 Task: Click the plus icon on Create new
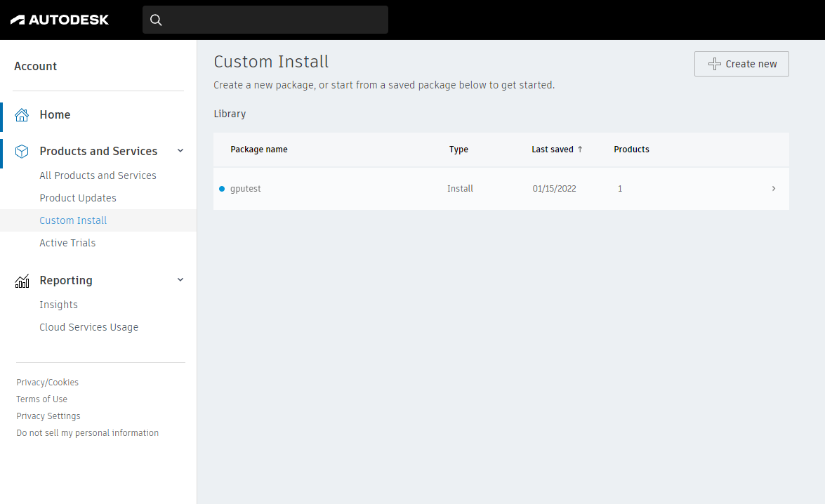(x=714, y=64)
